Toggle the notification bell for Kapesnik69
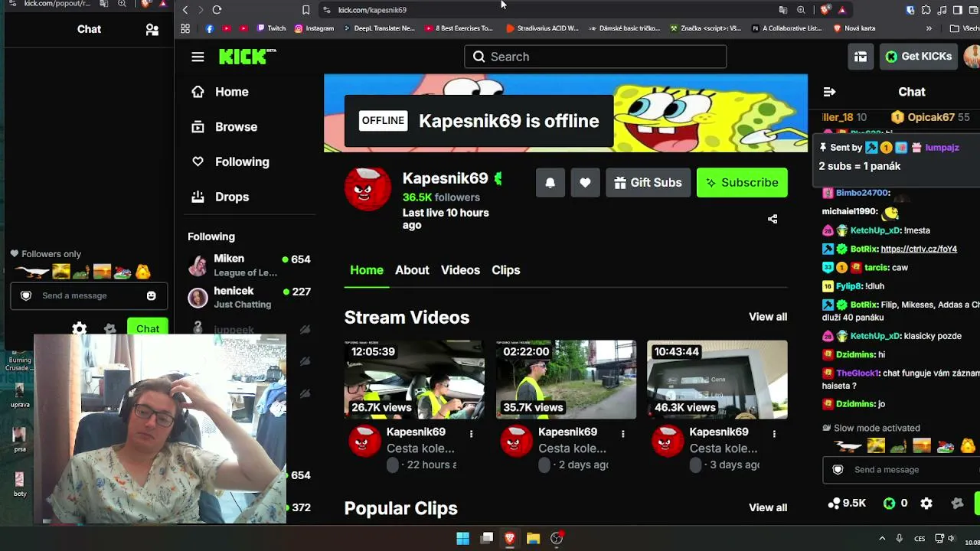 (x=550, y=183)
